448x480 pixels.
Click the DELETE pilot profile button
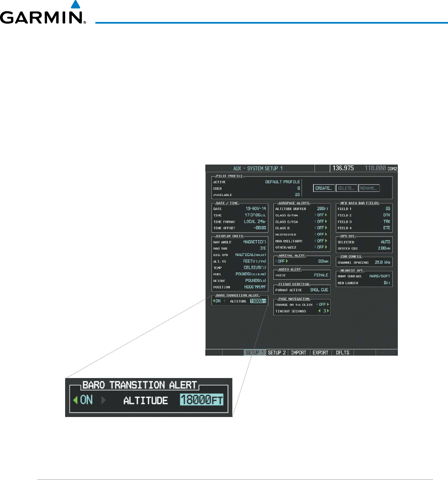click(x=346, y=188)
